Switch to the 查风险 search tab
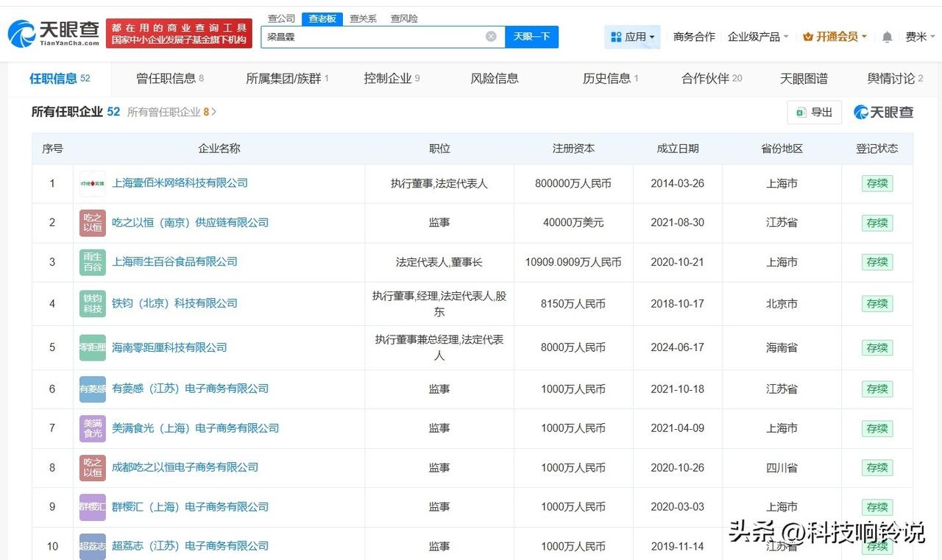 403,18
